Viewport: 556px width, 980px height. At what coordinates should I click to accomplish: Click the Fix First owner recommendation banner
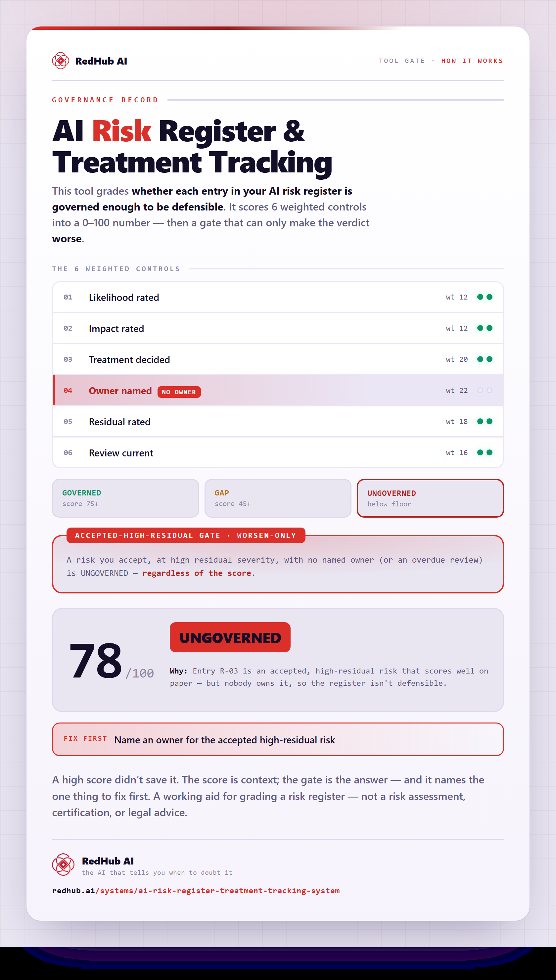tap(278, 739)
